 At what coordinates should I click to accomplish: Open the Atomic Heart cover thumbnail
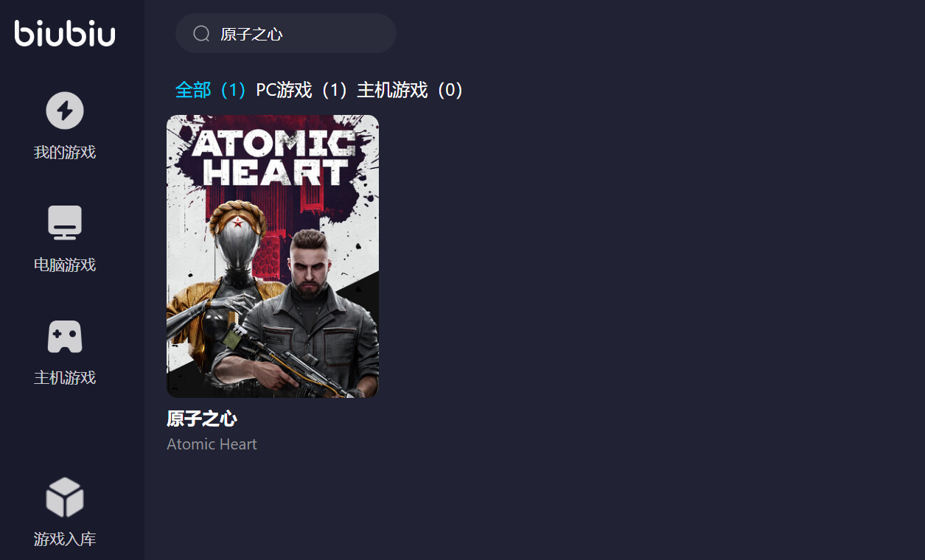coord(273,256)
